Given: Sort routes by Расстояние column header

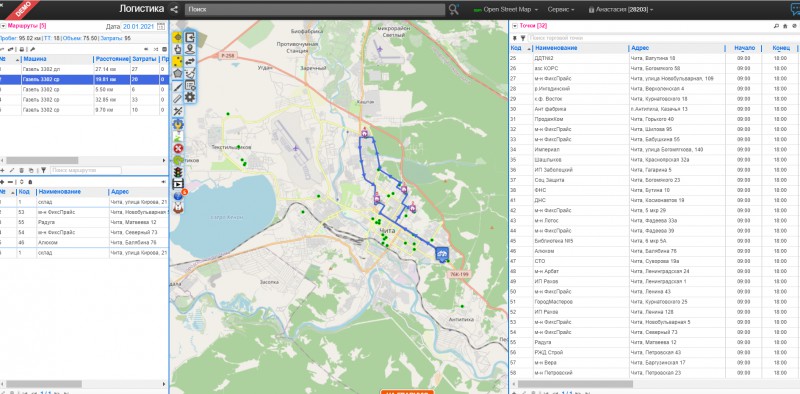Looking at the screenshot, I should click(x=111, y=60).
